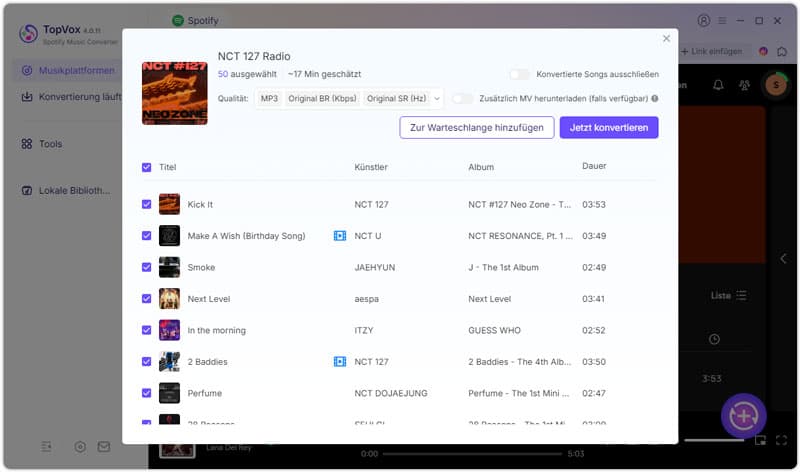Viewport: 800px width, 472px height.
Task: Click the artist text JAEHYUN
Action: 374,267
